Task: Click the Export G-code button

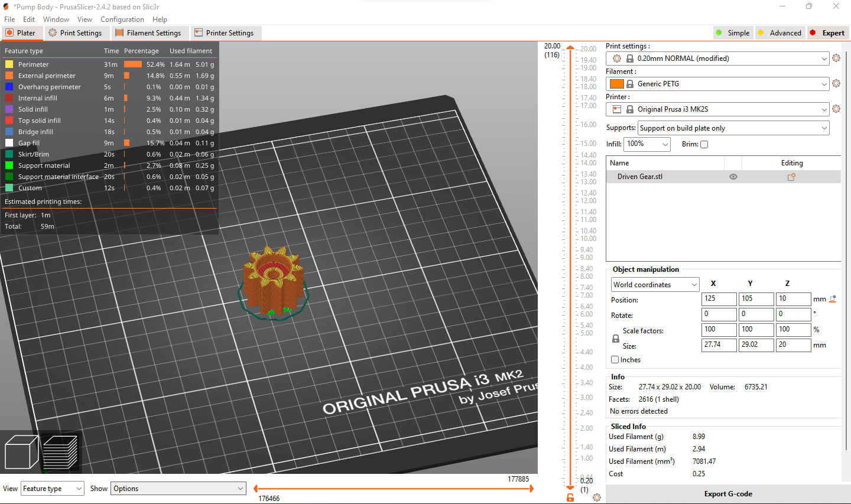Action: point(728,494)
